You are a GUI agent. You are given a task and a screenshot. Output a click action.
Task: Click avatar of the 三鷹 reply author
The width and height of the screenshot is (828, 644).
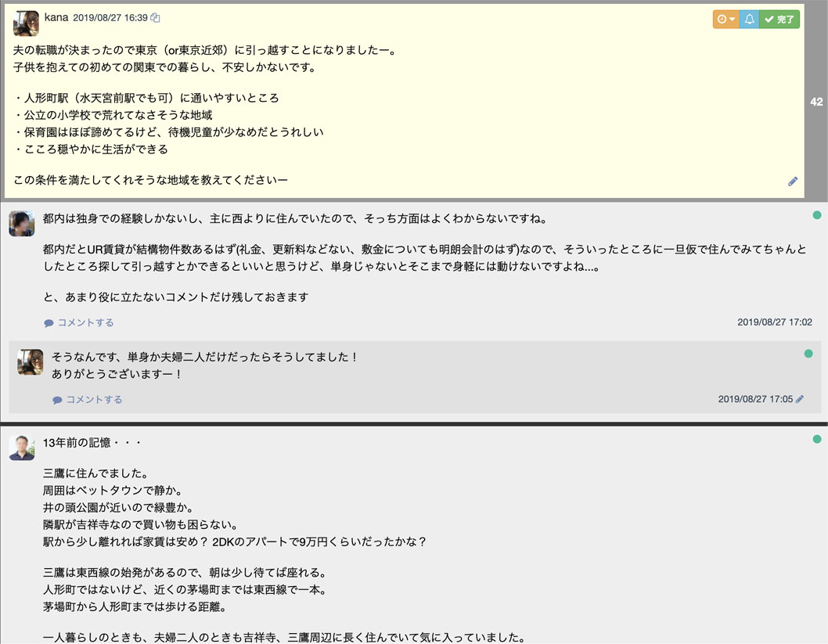21,448
